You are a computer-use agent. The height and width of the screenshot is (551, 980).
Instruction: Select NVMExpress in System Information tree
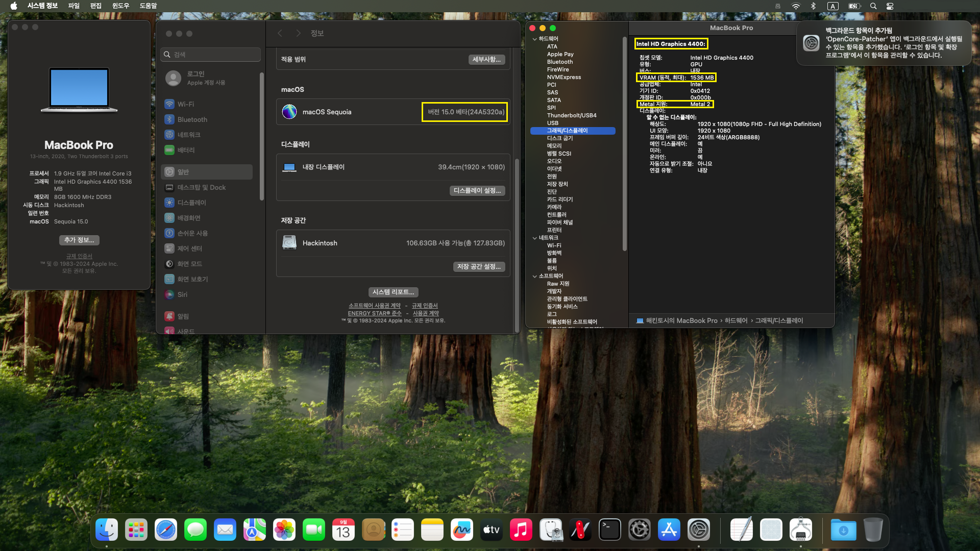pos(564,77)
